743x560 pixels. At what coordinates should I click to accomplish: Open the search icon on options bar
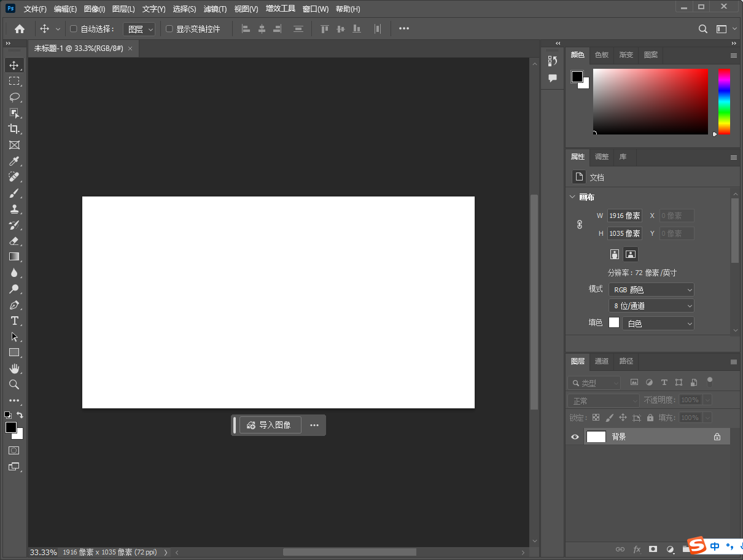tap(702, 28)
